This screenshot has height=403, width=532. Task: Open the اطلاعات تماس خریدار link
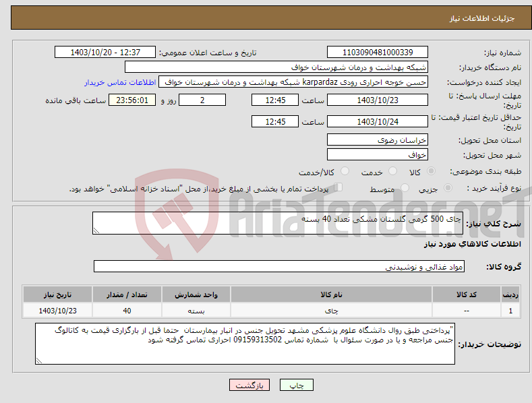point(120,82)
